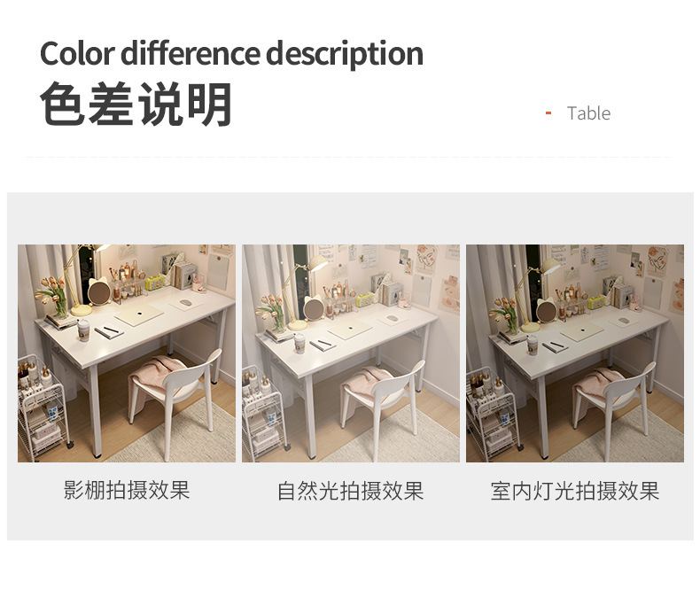The width and height of the screenshot is (700, 590).
Task: Click the cat-ear mirror in middle photo
Action: [x=314, y=308]
